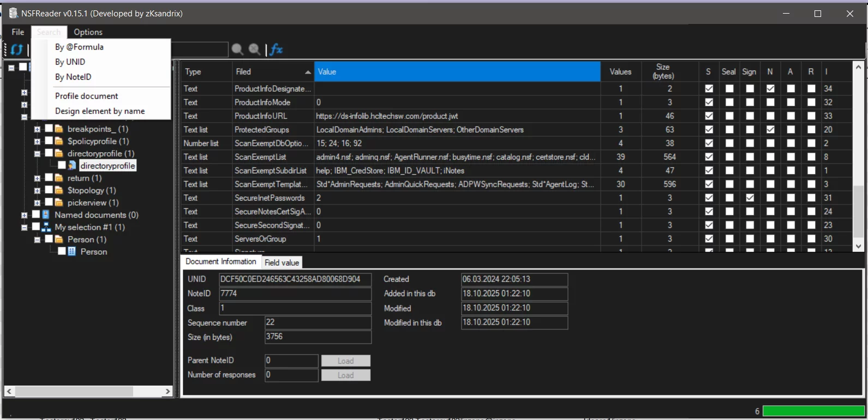Image resolution: width=868 pixels, height=420 pixels.
Task: Toggle the Sign checkbox for SecureInetPasswords row
Action: 750,198
